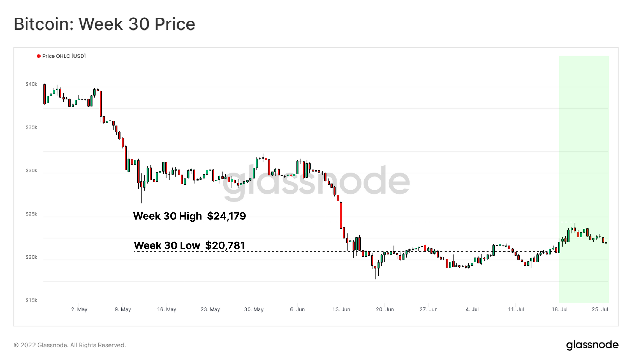Image resolution: width=632 pixels, height=364 pixels.
Task: Click the $30k price axis label
Action: click(x=31, y=171)
